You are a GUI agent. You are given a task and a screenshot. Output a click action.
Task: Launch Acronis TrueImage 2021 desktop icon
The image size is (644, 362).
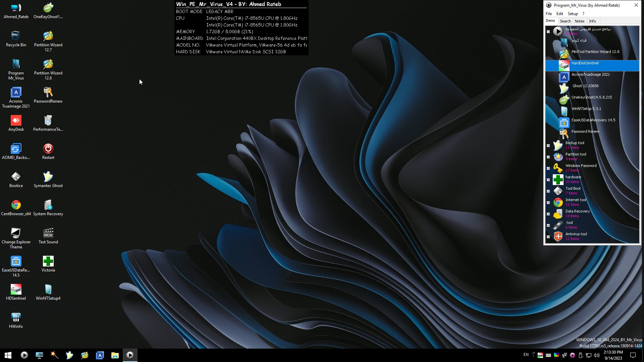16,98
